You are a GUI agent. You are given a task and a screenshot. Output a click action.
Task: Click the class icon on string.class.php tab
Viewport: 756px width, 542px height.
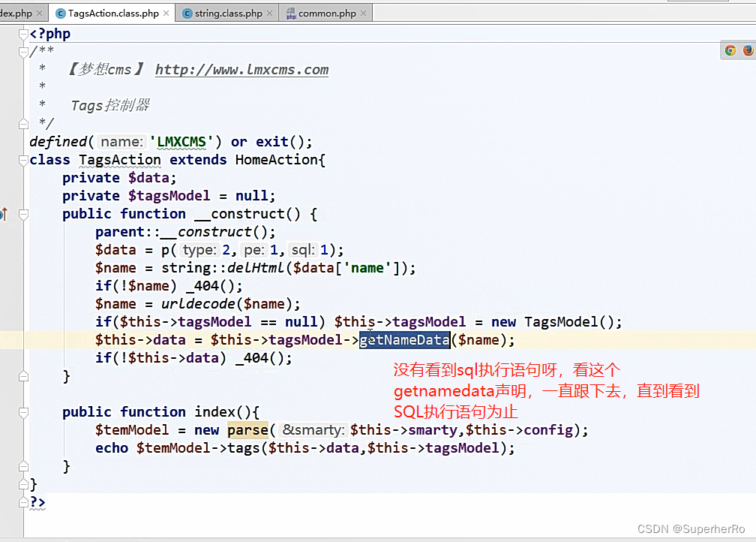pos(187,14)
